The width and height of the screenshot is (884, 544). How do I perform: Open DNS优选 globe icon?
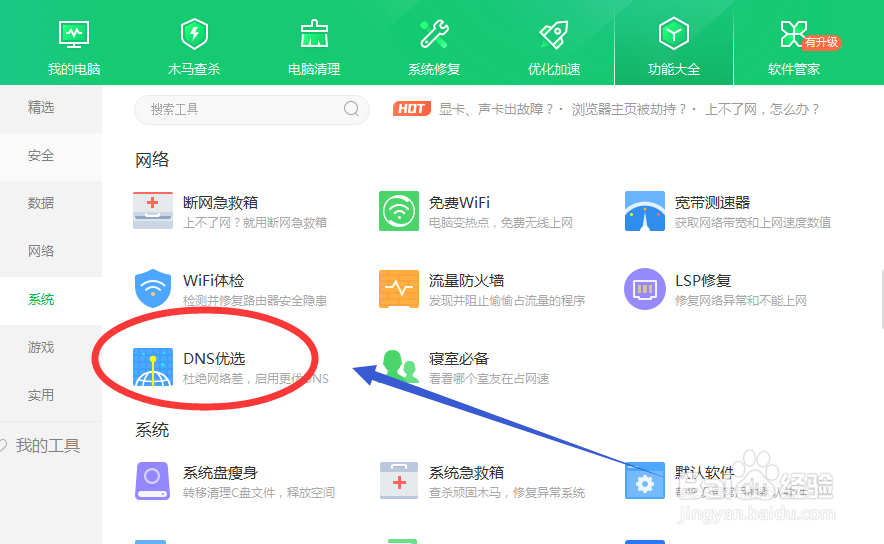click(x=153, y=367)
